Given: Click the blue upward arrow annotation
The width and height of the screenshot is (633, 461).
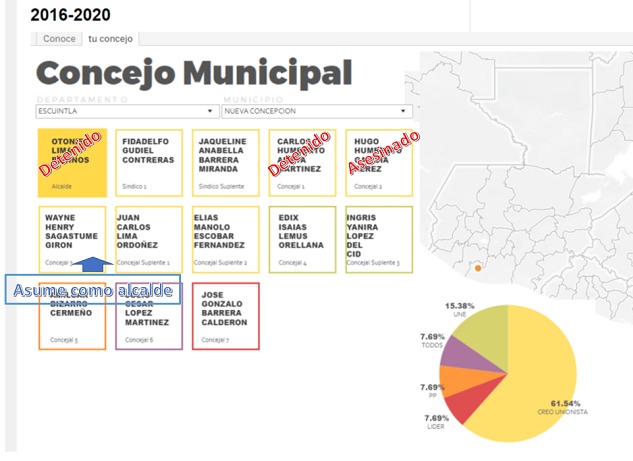Looking at the screenshot, I should (x=91, y=265).
